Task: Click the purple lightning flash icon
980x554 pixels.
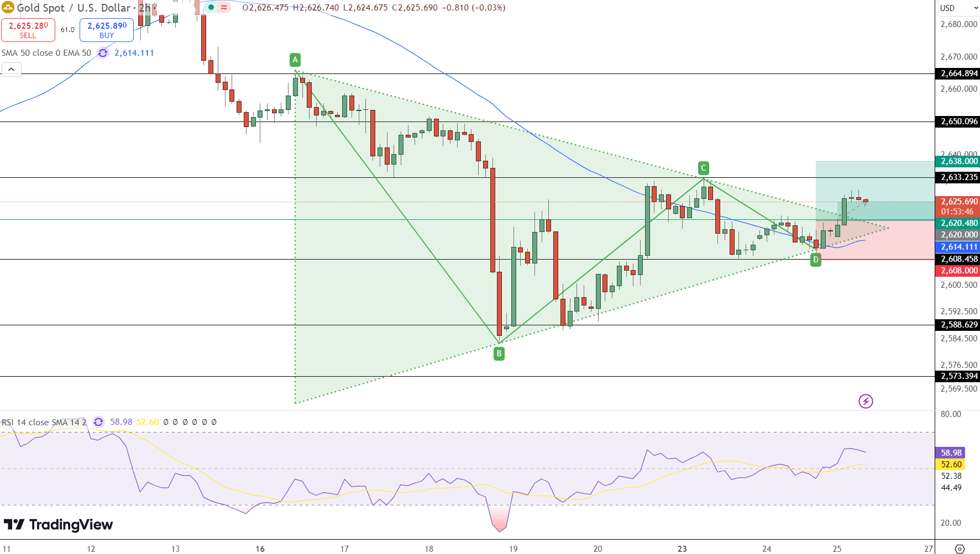Action: pyautogui.click(x=866, y=401)
